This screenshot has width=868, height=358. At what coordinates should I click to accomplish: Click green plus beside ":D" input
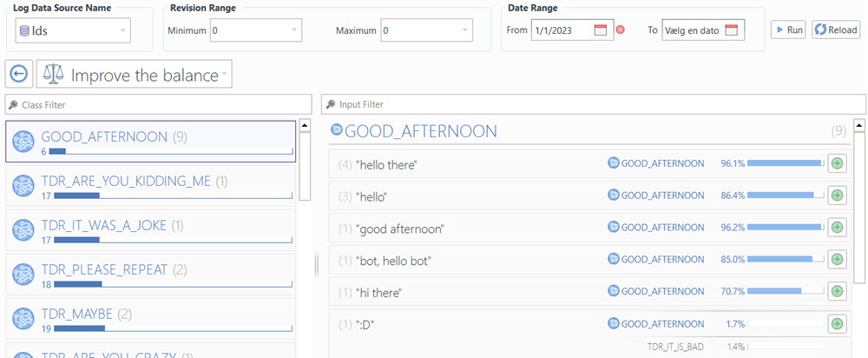coord(837,323)
